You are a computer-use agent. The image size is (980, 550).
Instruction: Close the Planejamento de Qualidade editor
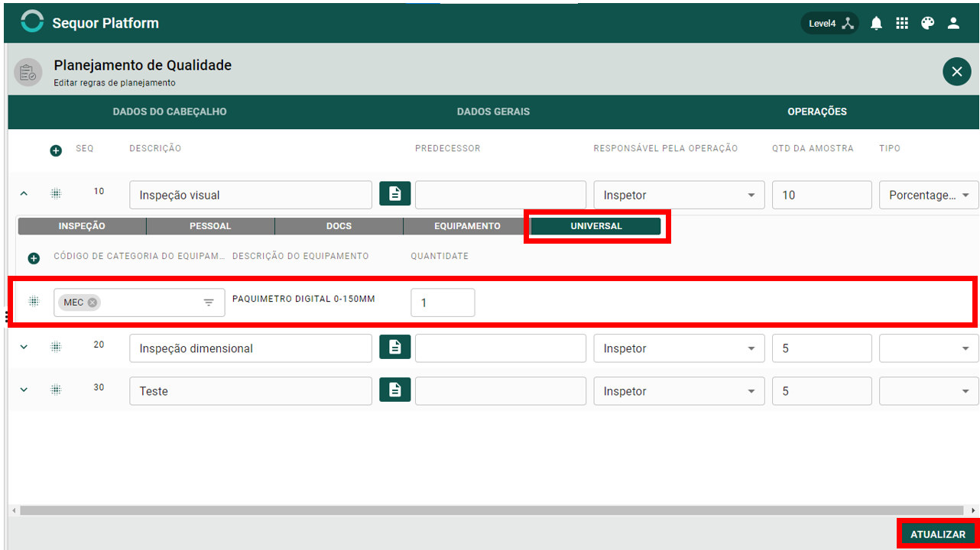[956, 72]
